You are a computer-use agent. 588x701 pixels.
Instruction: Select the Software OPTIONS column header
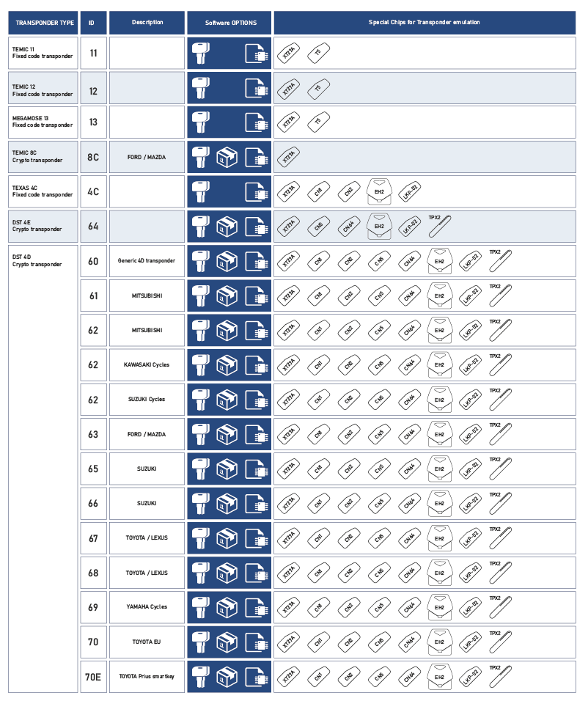pos(229,23)
